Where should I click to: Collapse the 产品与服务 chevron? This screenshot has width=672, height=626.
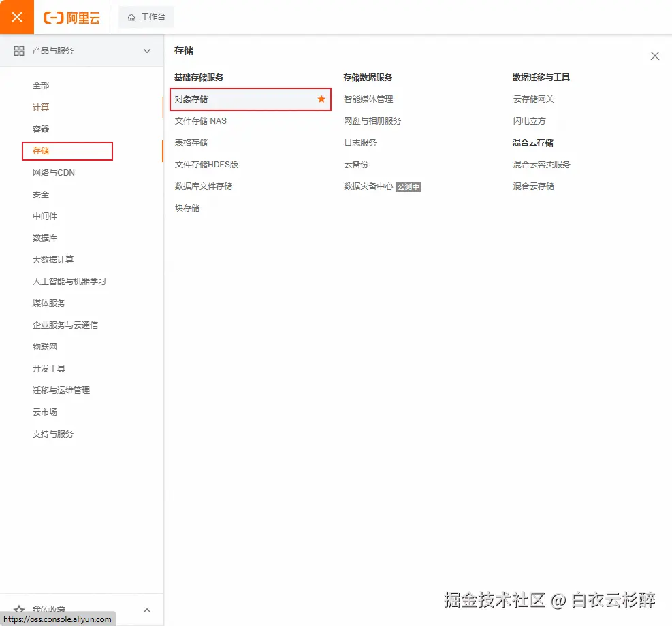[x=147, y=51]
